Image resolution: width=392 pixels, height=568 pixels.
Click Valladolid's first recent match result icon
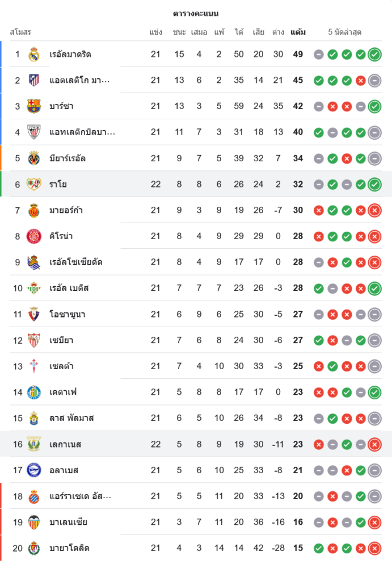(319, 548)
